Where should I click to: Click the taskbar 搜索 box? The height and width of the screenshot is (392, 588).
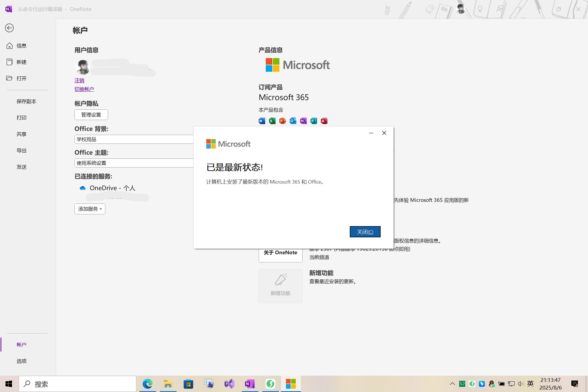(x=78, y=384)
